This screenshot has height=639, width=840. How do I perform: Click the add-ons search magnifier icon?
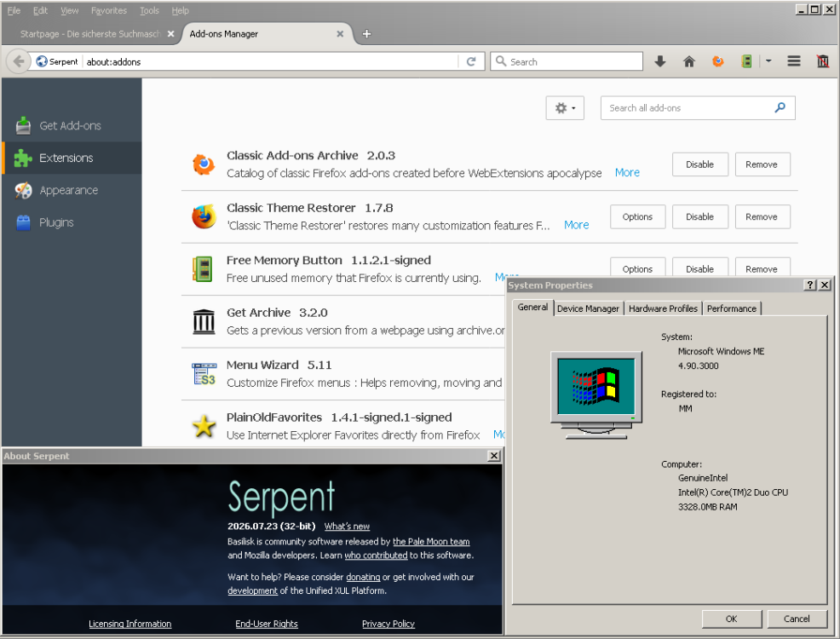(780, 107)
